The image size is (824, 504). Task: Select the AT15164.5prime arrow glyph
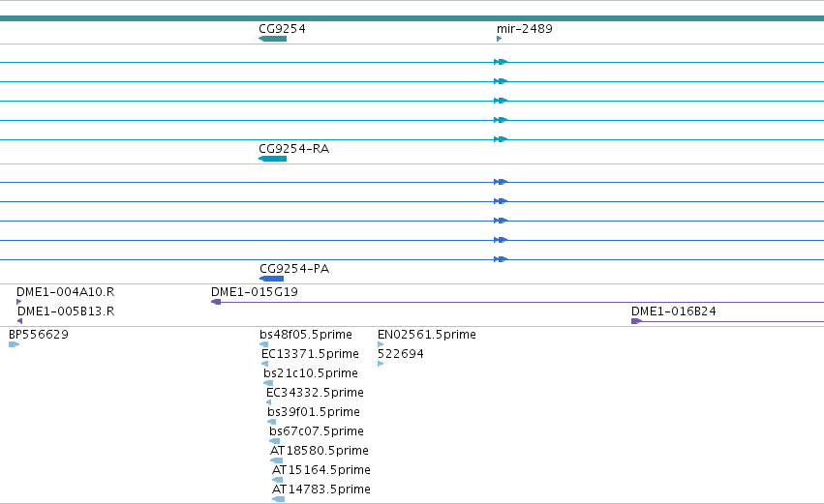(x=278, y=481)
